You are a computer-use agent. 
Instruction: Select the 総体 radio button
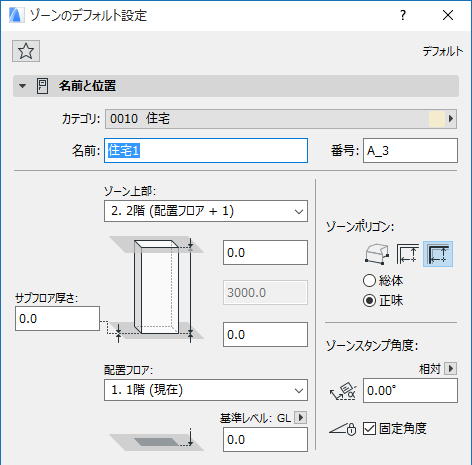(369, 281)
